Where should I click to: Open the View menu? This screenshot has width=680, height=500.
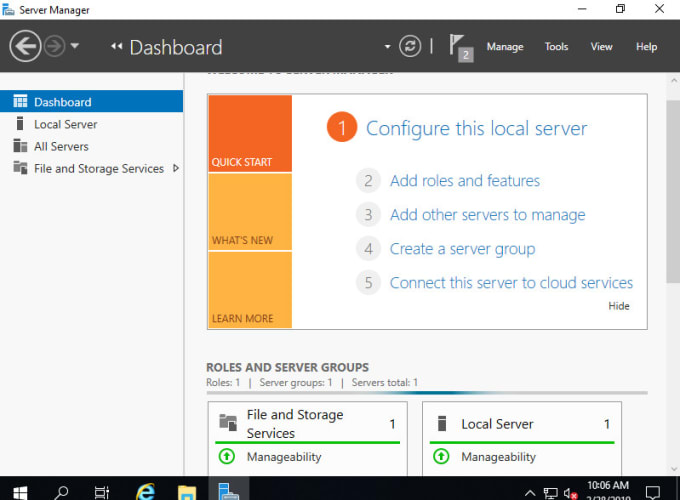[601, 46]
